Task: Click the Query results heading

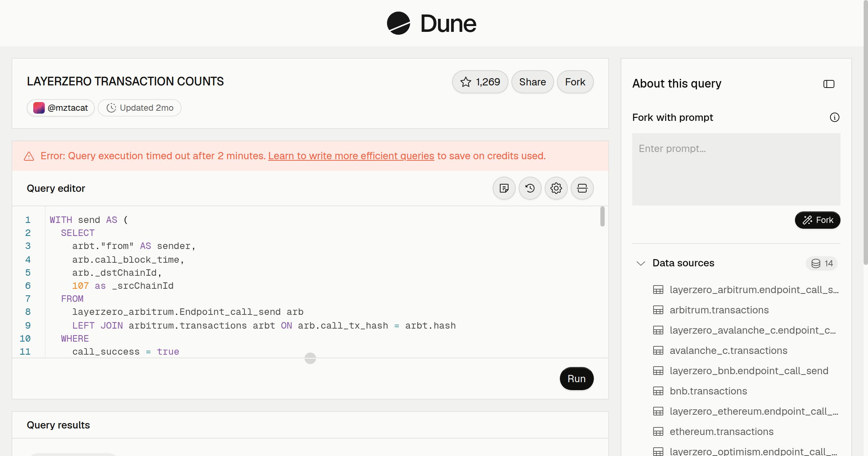Action: pos(58,425)
